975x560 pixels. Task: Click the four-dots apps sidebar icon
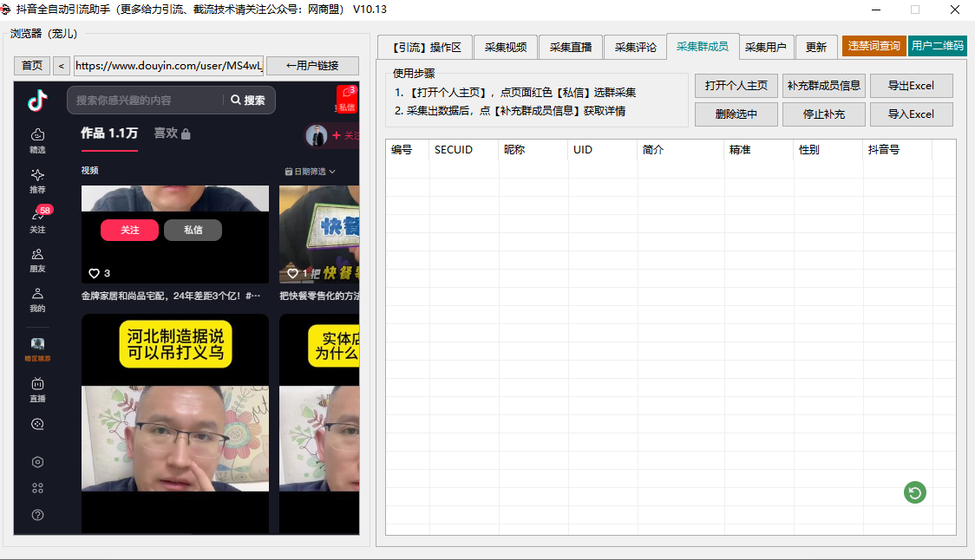point(37,488)
